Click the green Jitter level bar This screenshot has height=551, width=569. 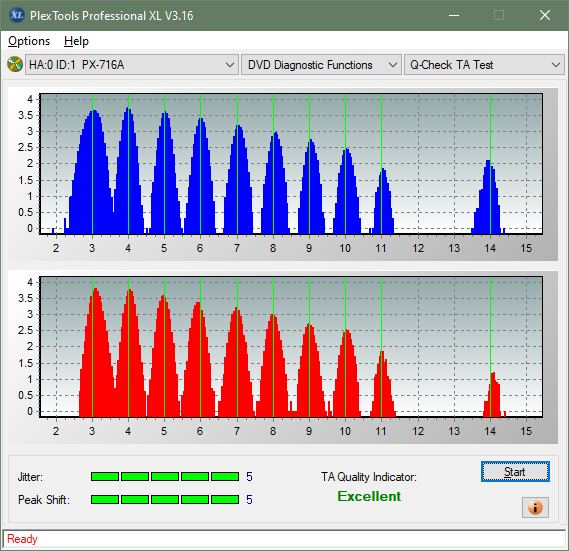[165, 476]
